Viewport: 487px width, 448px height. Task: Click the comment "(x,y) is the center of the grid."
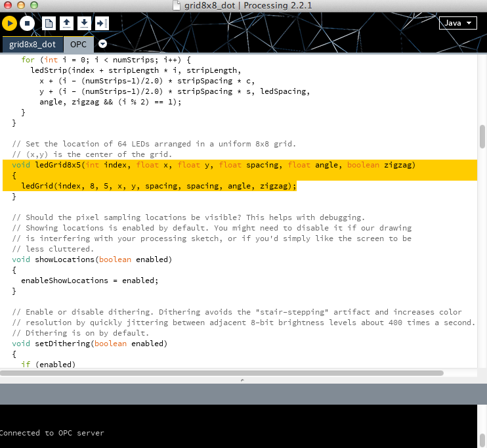pyautogui.click(x=92, y=154)
